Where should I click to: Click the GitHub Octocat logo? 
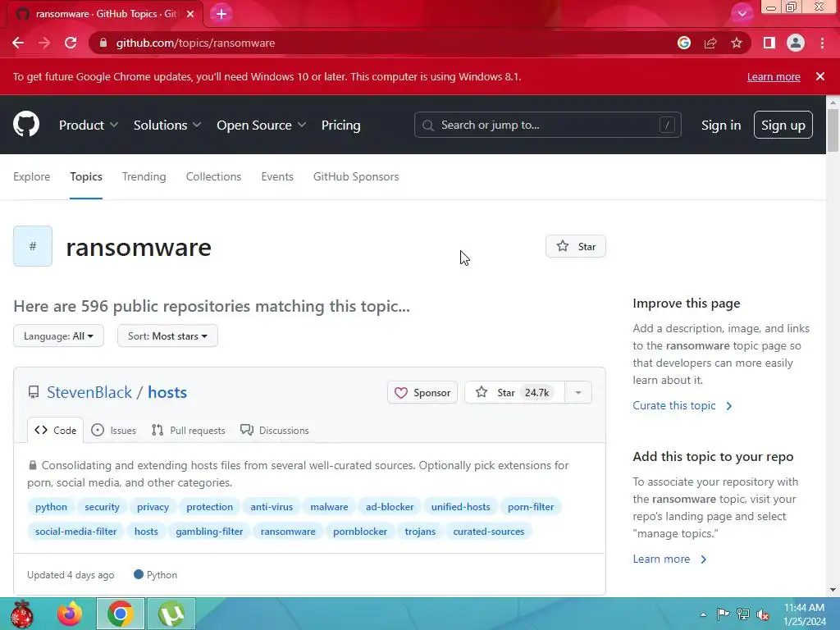point(26,125)
